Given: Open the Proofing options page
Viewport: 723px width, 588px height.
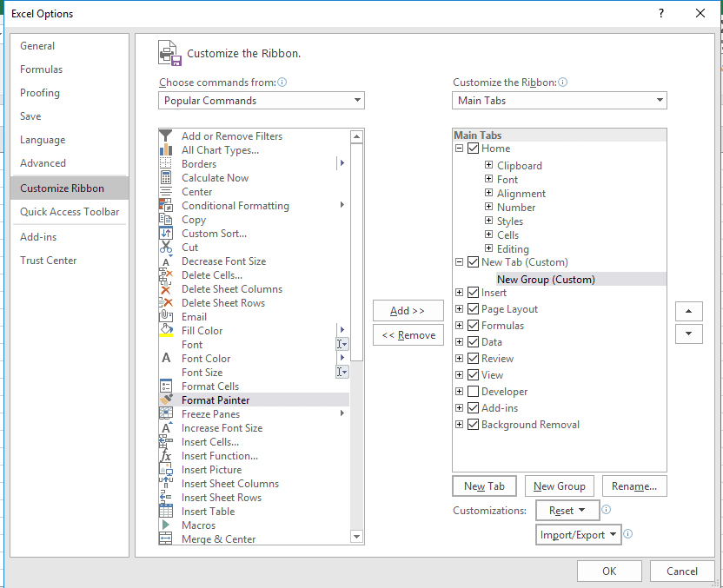Looking at the screenshot, I should coord(40,92).
